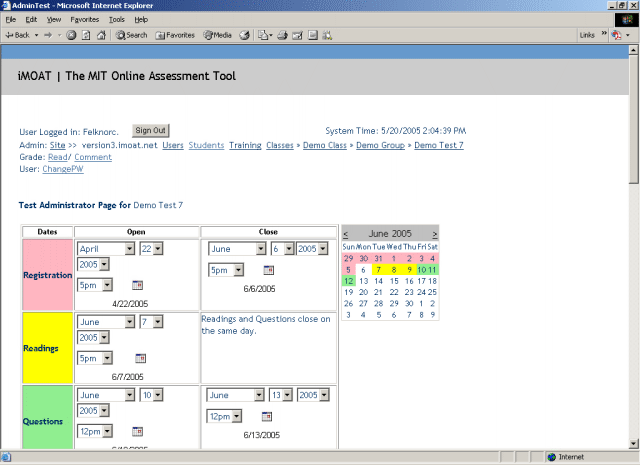Open calendar picker for Readings open date
This screenshot has width=640, height=465.
click(x=140, y=358)
